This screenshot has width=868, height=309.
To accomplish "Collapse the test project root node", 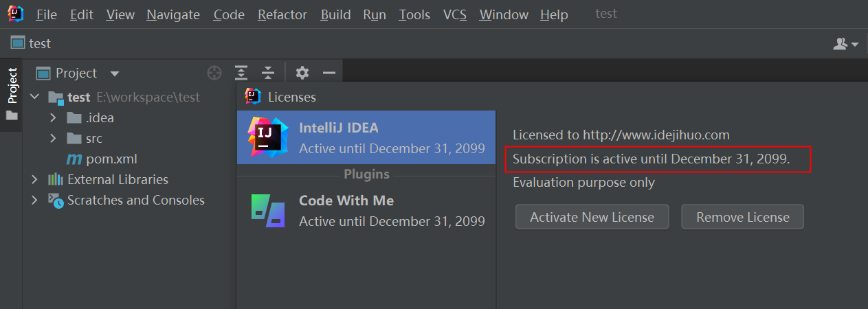I will (35, 98).
